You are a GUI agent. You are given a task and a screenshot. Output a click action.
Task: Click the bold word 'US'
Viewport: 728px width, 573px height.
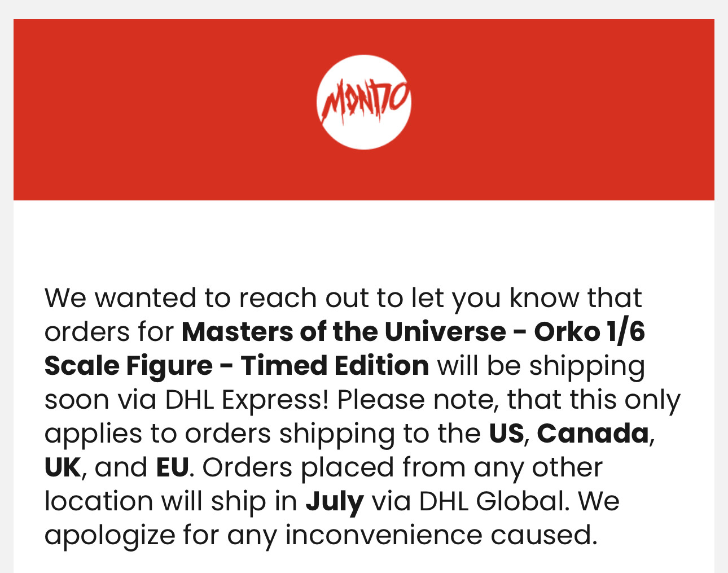point(506,433)
